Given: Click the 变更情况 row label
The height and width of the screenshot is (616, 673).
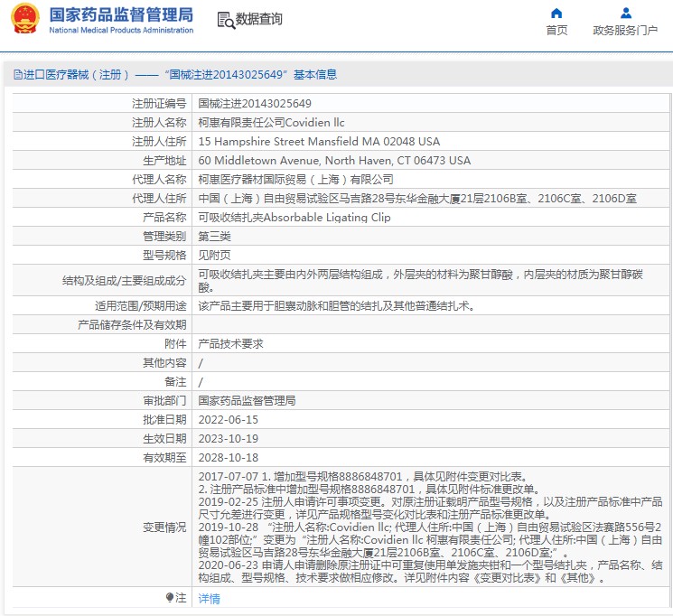Looking at the screenshot, I should 164,527.
